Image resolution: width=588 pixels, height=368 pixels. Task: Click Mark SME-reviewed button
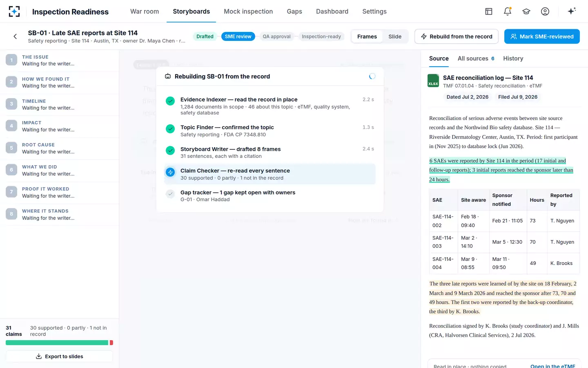point(542,36)
